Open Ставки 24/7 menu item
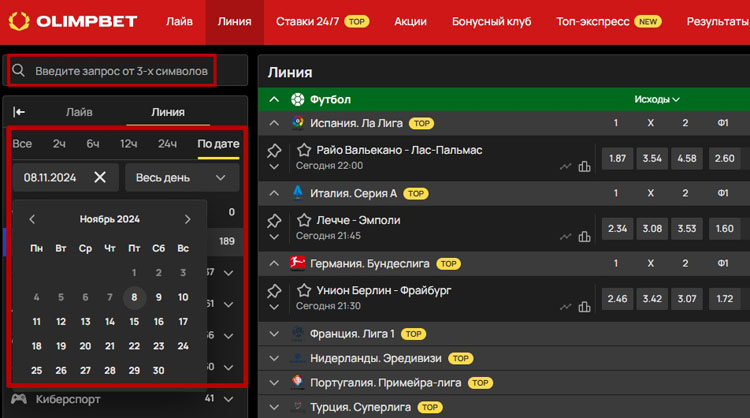750x418 pixels. tap(322, 22)
